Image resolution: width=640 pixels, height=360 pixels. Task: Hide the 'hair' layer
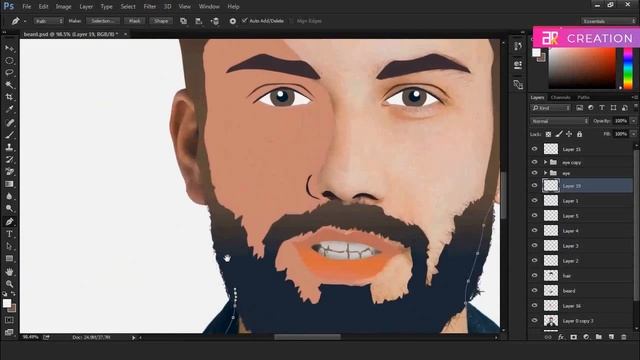pyautogui.click(x=534, y=276)
